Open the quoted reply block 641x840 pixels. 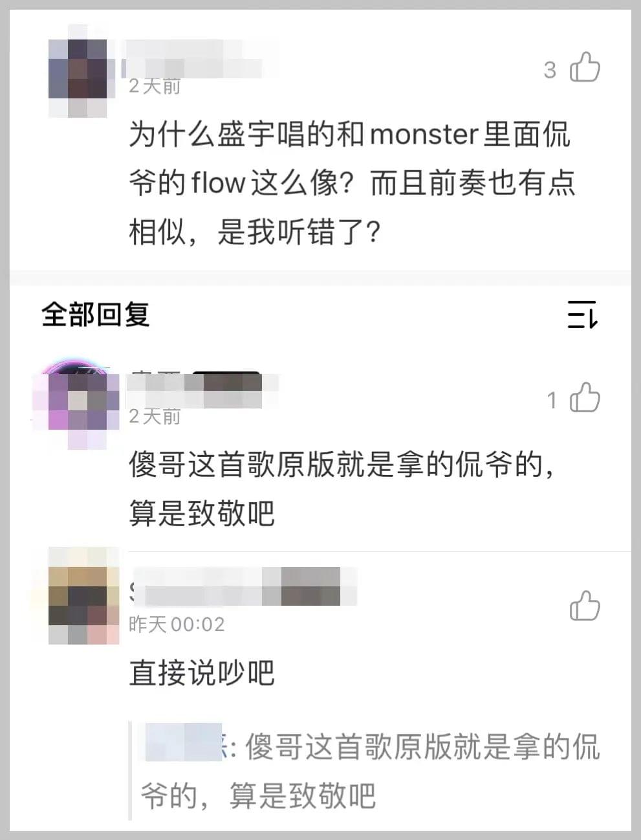tap(367, 770)
